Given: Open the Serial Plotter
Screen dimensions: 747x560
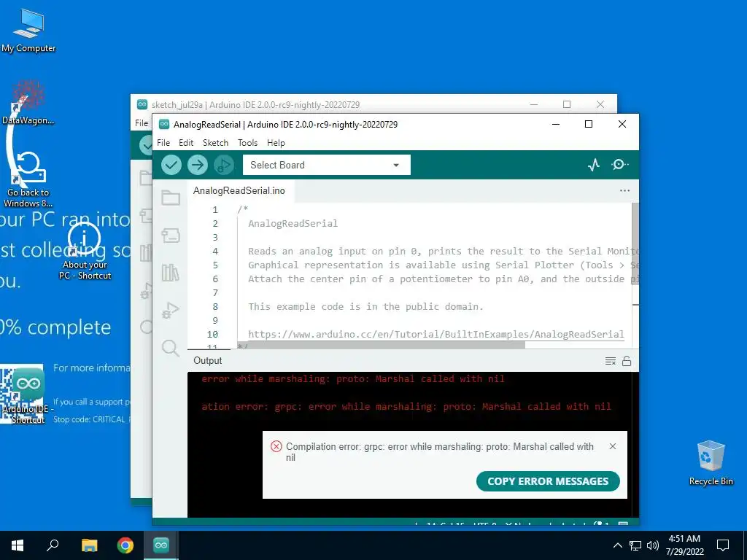Looking at the screenshot, I should 594,165.
